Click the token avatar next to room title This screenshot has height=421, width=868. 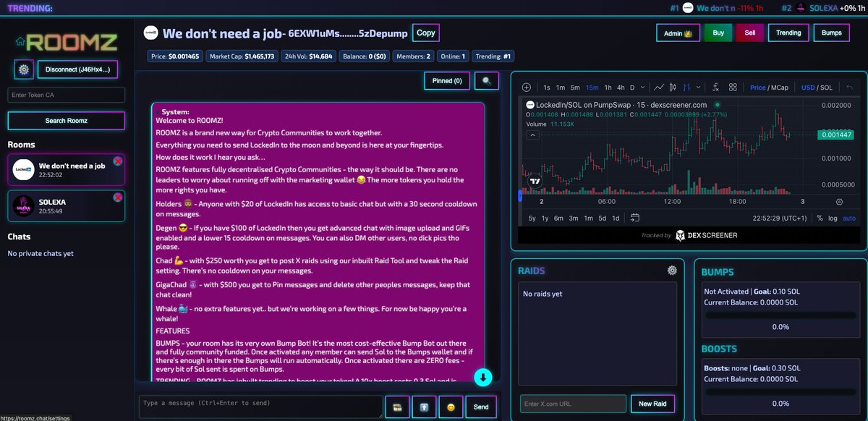150,33
